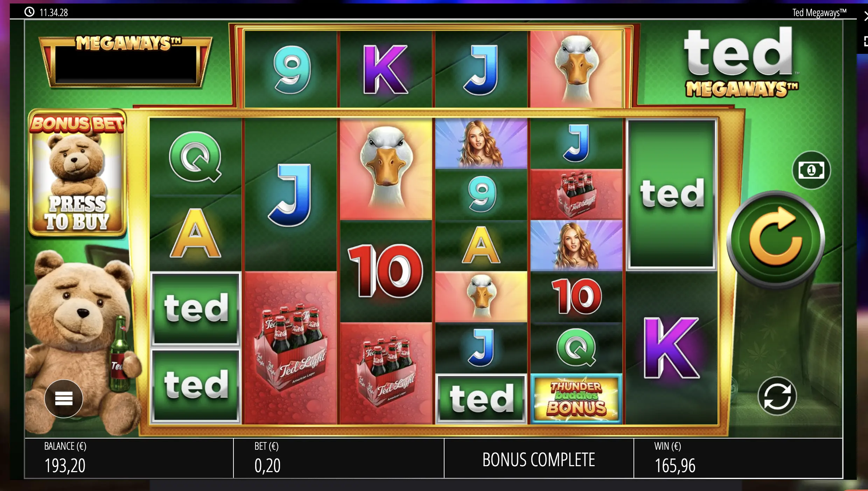
Task: Click the Balance amount 193,20
Action: tap(65, 466)
